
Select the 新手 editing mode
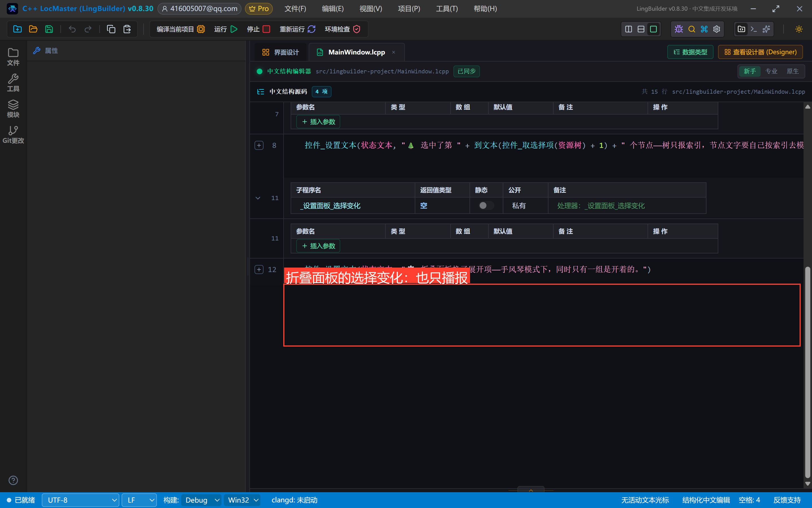click(x=750, y=71)
